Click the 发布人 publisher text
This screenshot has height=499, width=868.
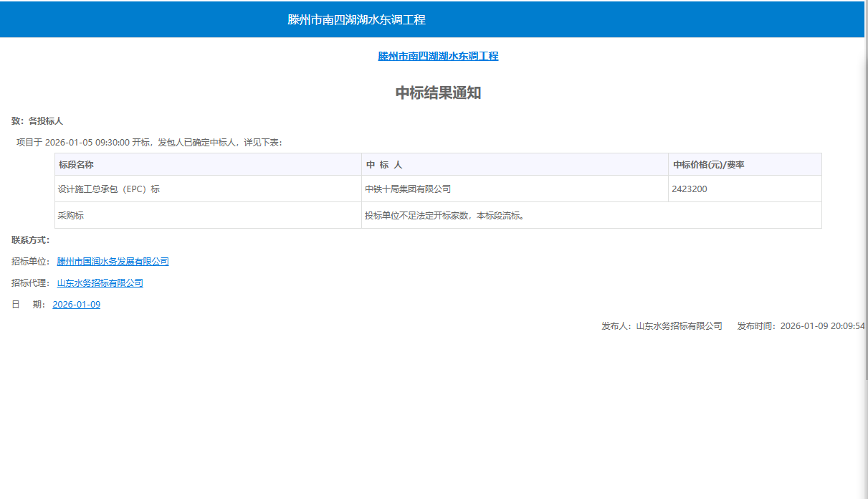(663, 325)
